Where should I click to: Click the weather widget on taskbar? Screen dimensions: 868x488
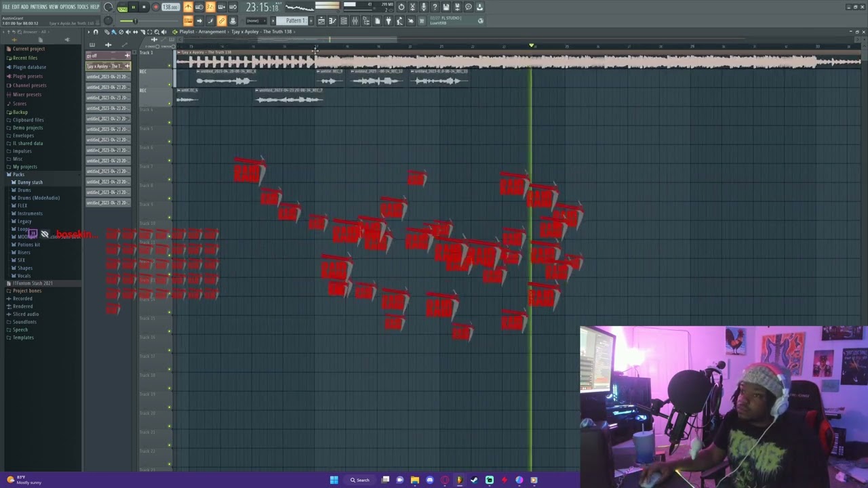pyautogui.click(x=24, y=480)
